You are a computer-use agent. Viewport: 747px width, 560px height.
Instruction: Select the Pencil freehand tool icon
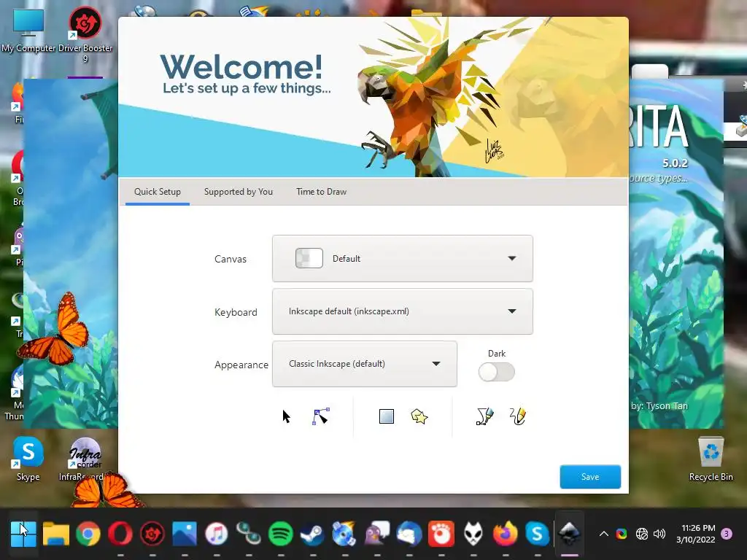tap(517, 416)
